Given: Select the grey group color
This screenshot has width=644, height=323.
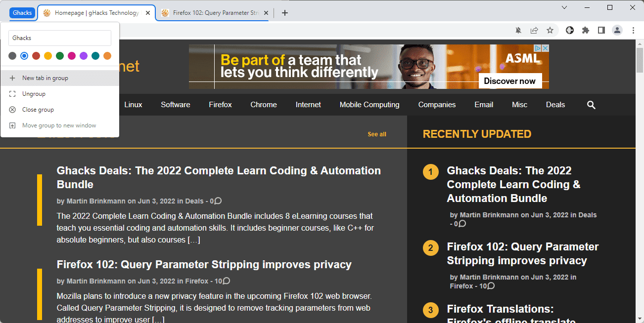Looking at the screenshot, I should pyautogui.click(x=12, y=56).
